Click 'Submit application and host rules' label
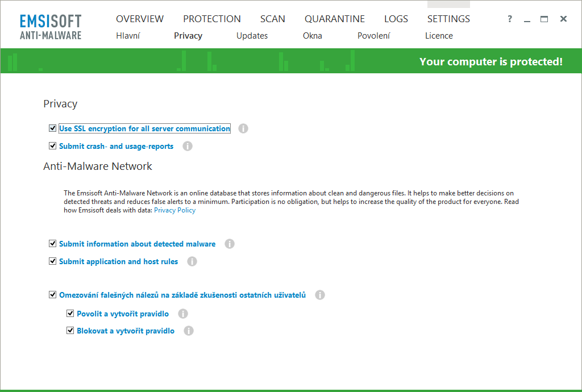This screenshot has height=392, width=582. (x=118, y=261)
